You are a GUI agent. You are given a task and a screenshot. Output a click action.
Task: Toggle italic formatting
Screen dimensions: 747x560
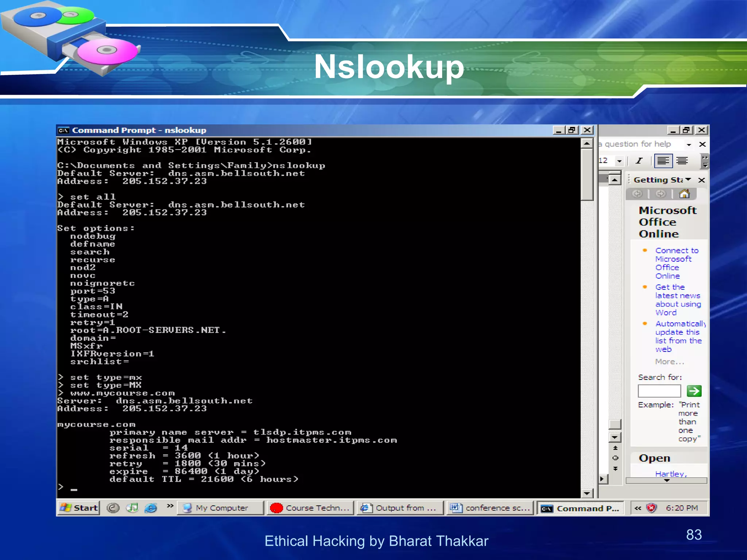[639, 160]
